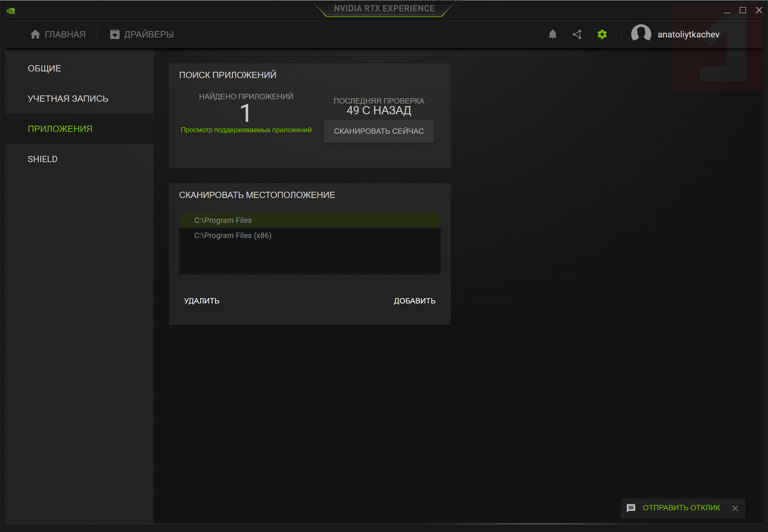Click the 49 С НАЗАД last check value

pos(379,110)
